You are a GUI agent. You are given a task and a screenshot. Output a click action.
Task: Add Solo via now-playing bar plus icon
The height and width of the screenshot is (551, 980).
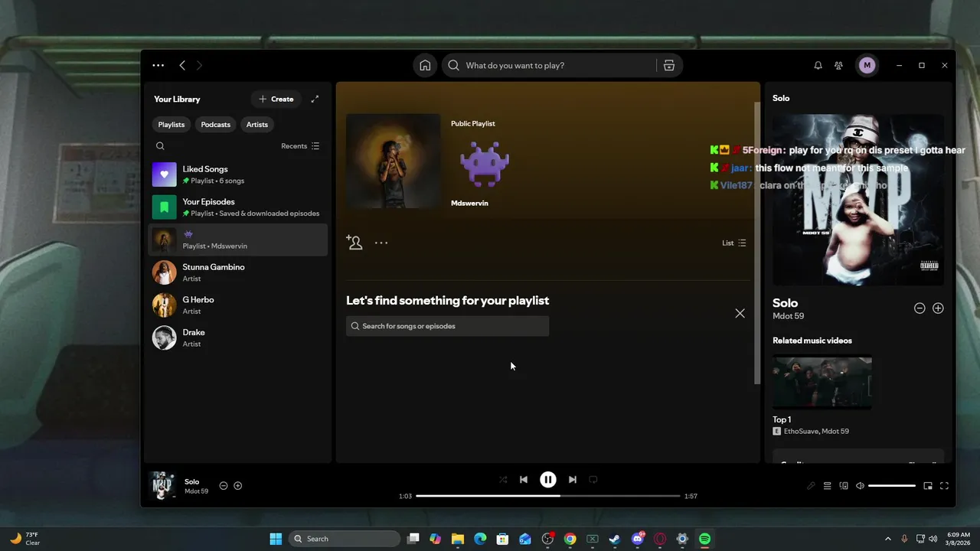[x=238, y=486]
